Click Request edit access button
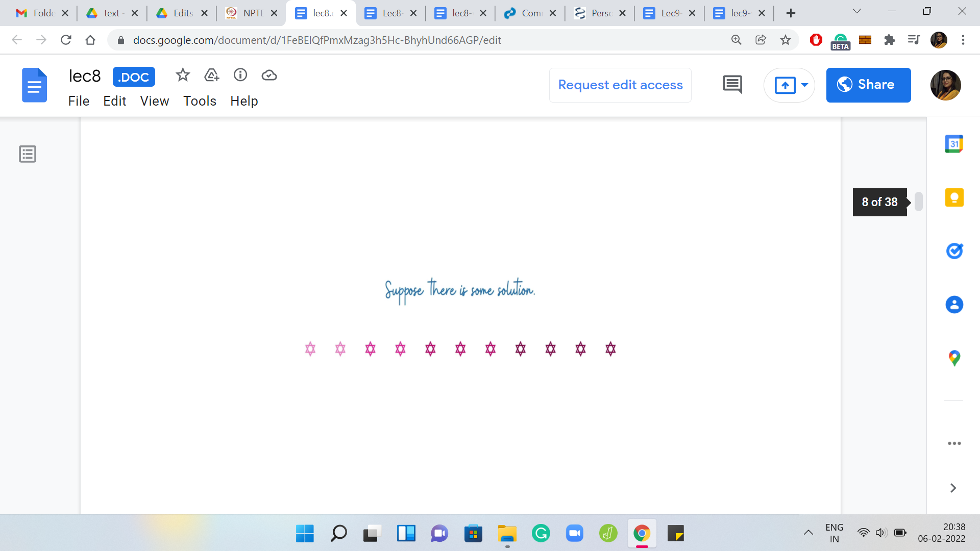The width and height of the screenshot is (980, 551). [620, 85]
